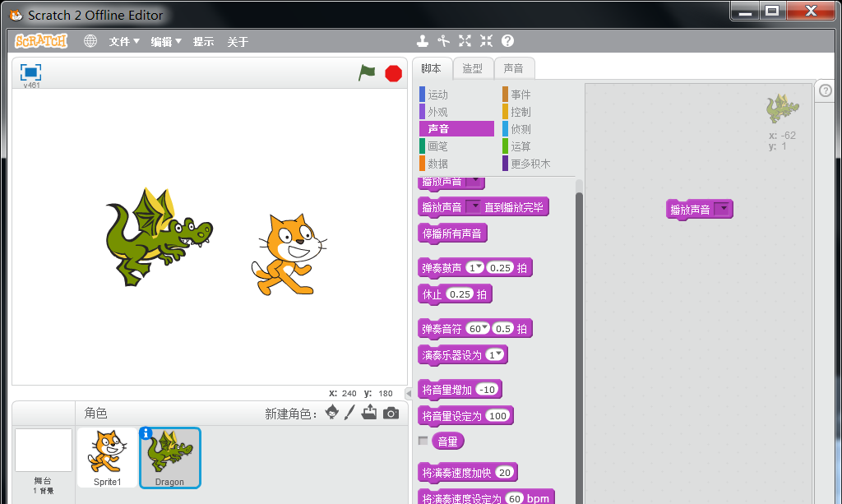Collapse the stage with small arrow

tap(409, 394)
